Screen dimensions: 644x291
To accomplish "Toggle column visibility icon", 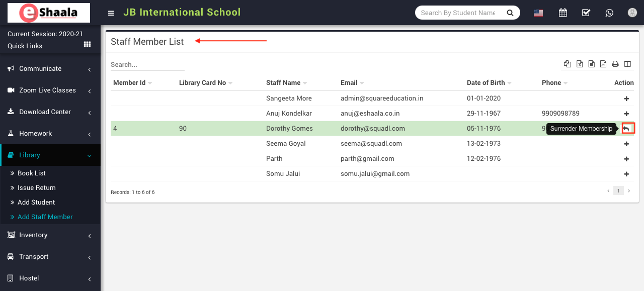I will point(627,64).
